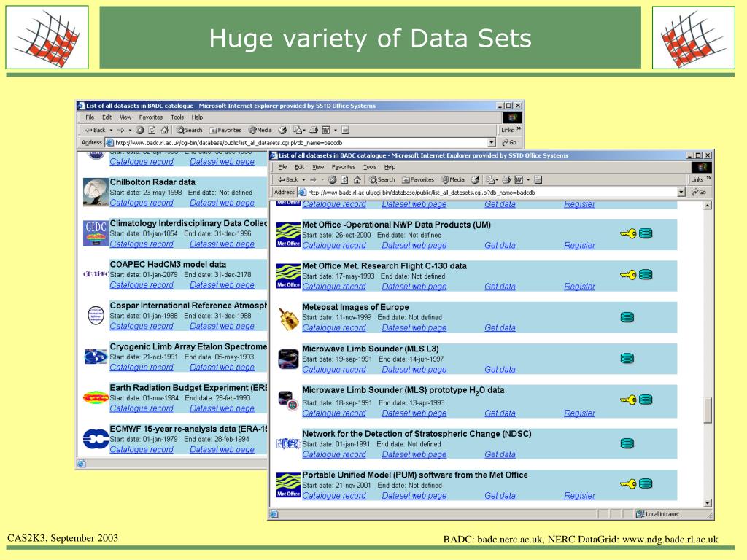The height and width of the screenshot is (560, 747).
Task: Click database icon for Met Research Flight C-130
Action: point(646,275)
